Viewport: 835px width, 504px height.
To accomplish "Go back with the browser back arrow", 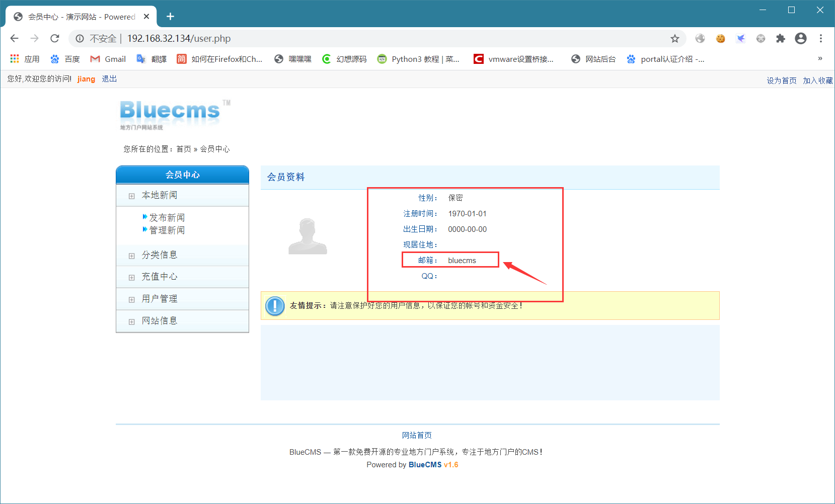I will click(14, 38).
